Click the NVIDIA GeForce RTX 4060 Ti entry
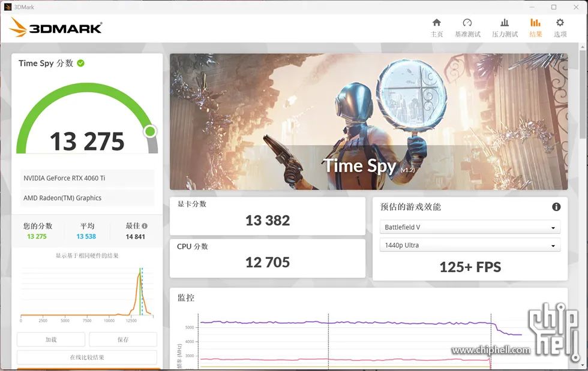The height and width of the screenshot is (371, 588). (x=87, y=178)
